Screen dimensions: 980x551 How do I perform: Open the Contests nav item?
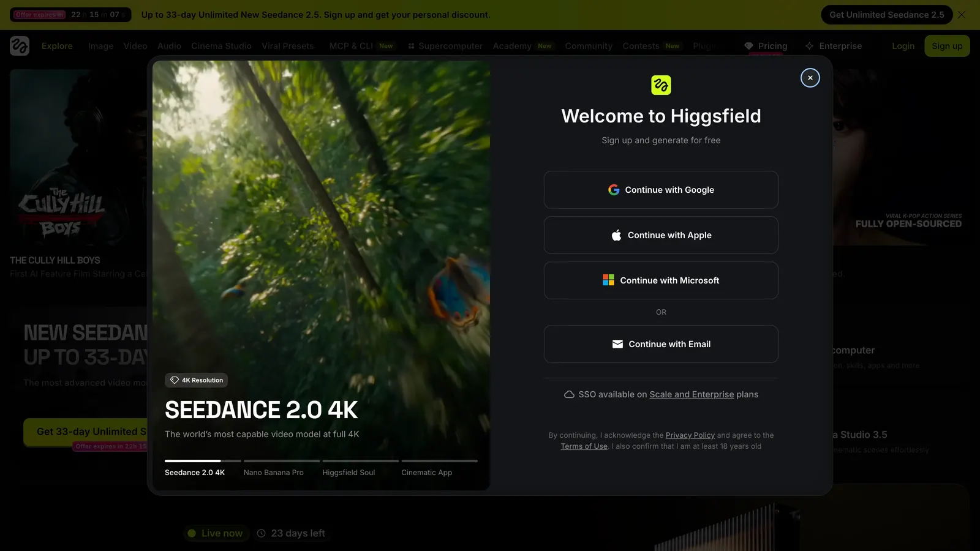pos(652,46)
